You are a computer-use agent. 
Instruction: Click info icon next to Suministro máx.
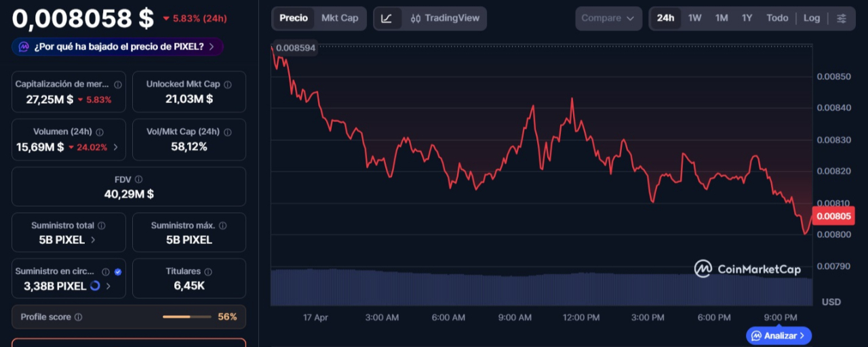222,226
